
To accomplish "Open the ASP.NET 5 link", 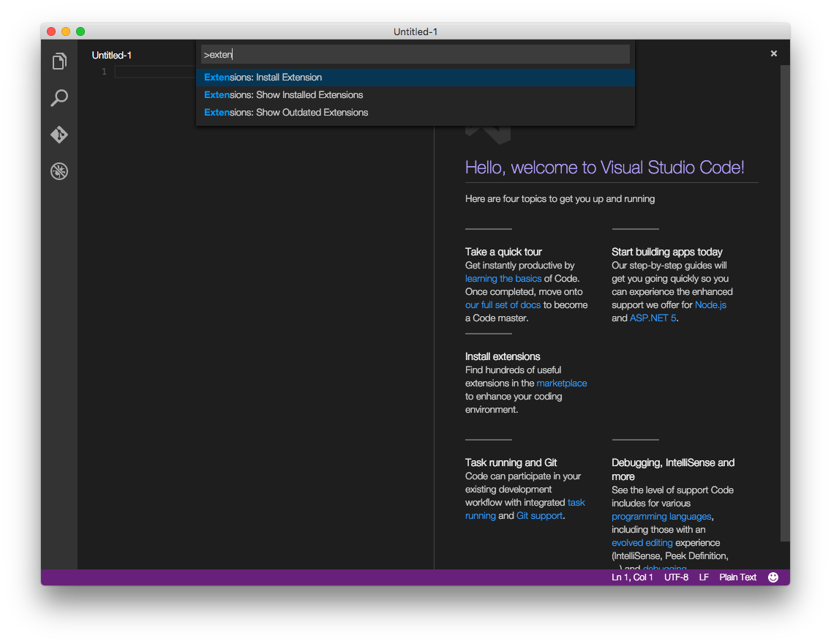I will click(x=653, y=318).
